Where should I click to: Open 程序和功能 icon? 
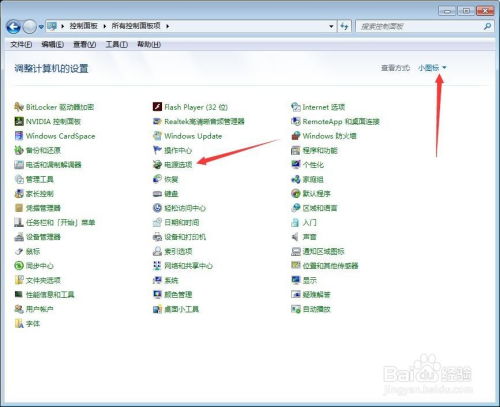[296, 150]
